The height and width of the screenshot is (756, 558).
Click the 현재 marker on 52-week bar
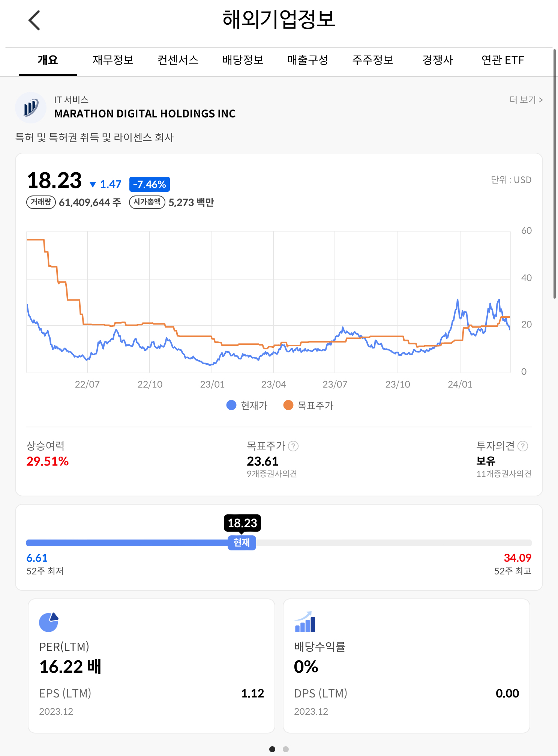[242, 543]
